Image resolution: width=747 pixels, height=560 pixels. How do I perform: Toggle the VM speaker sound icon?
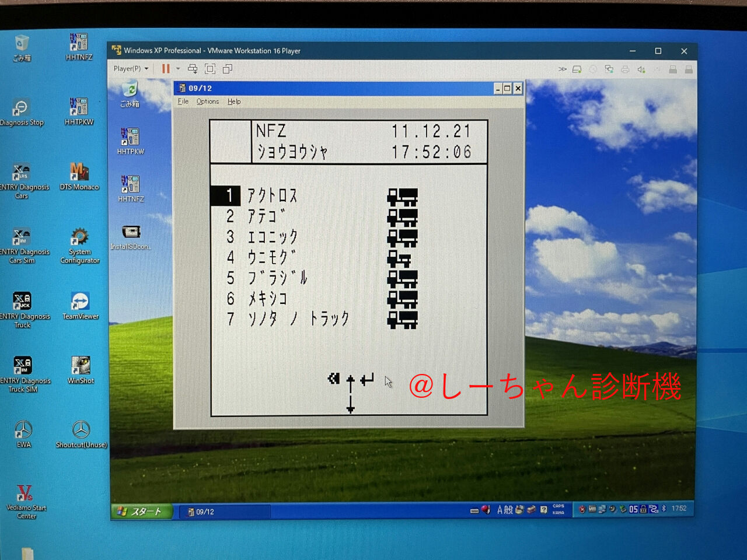[641, 68]
